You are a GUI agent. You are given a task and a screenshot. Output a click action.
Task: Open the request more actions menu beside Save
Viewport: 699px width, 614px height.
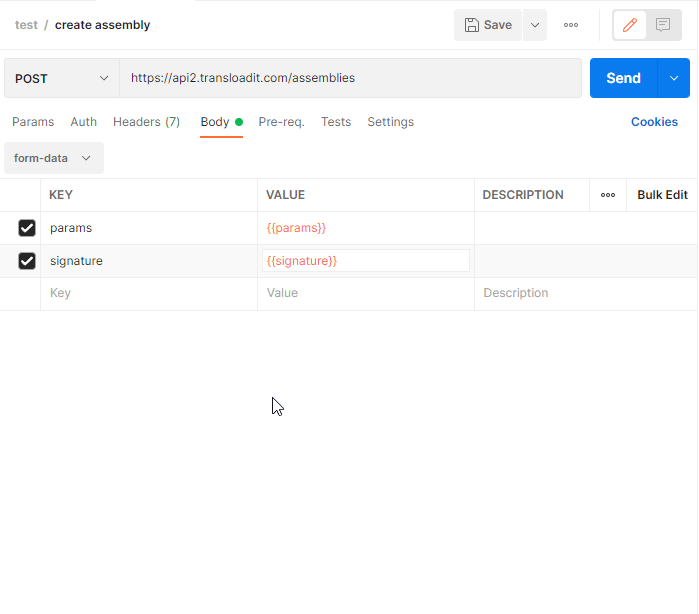[571, 25]
